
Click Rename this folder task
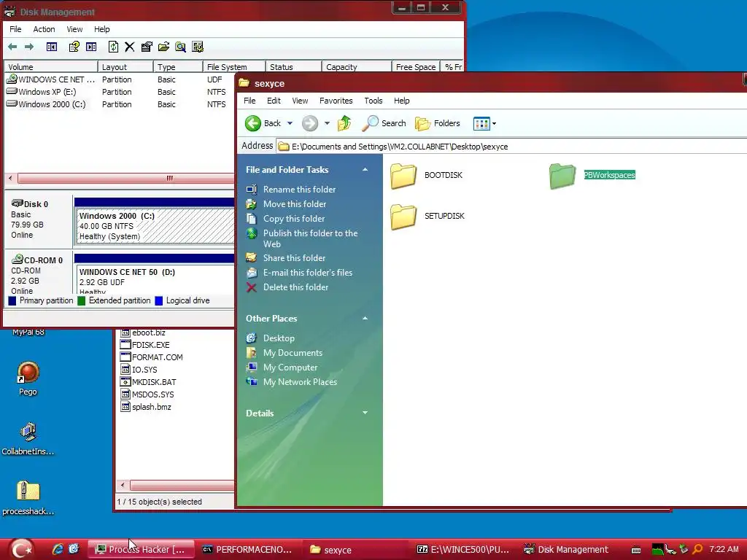299,190
